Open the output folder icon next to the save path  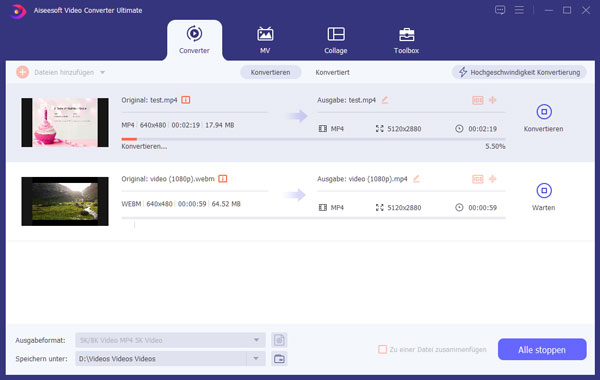[279, 359]
